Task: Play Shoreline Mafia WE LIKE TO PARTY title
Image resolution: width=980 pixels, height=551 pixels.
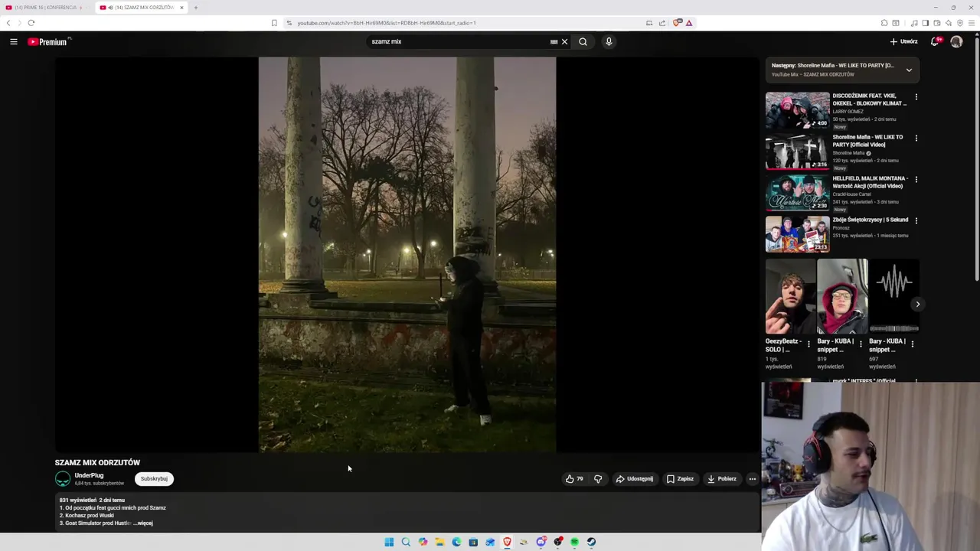Action: 867,141
